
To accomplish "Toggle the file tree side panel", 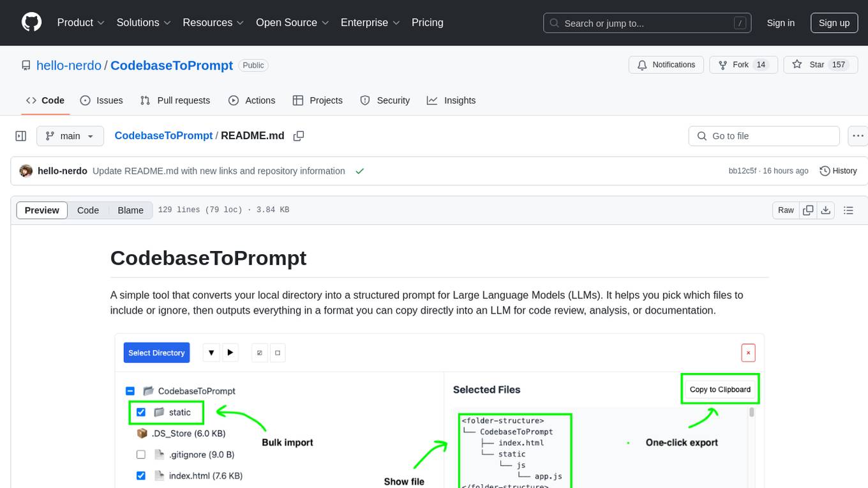I will pos(21,136).
